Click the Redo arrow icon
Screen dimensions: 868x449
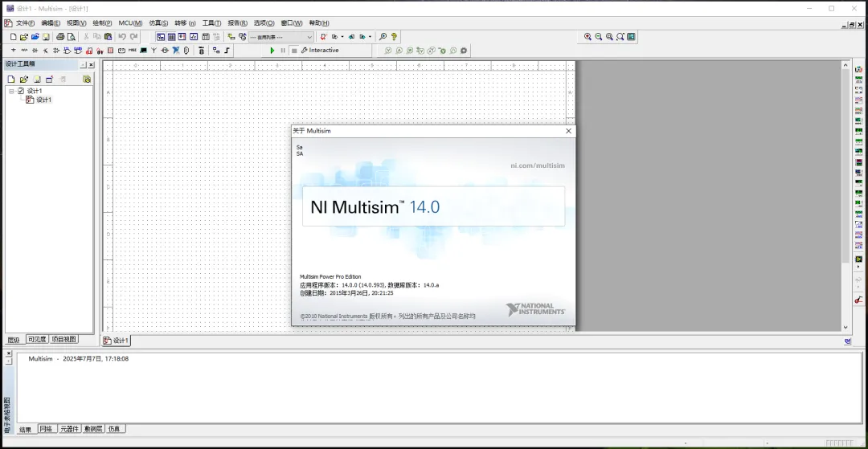[x=133, y=37]
